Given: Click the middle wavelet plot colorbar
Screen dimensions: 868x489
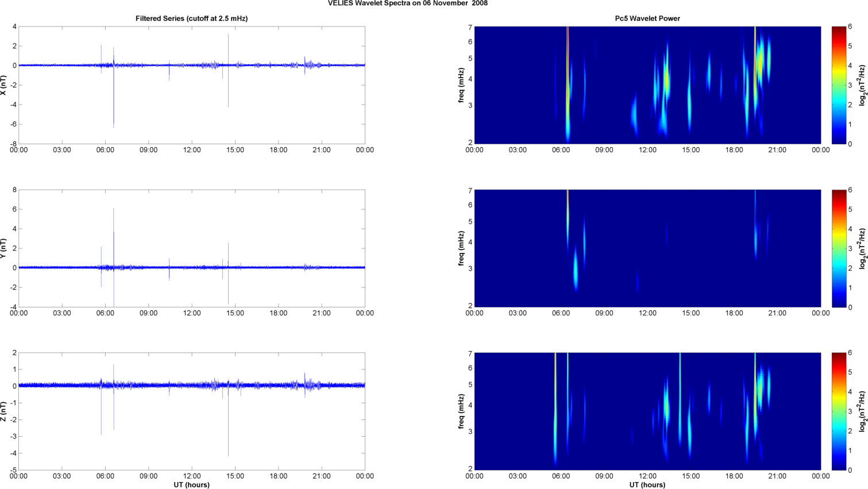Looking at the screenshot, I should 839,248.
